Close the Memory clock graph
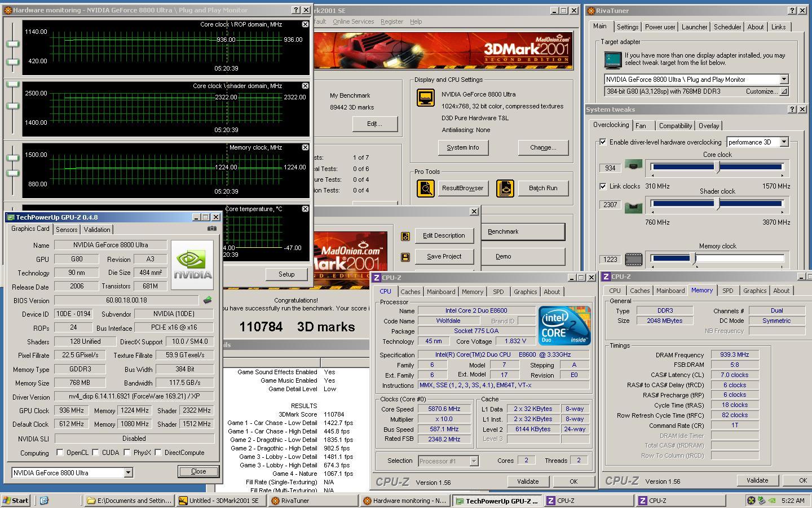 [x=305, y=147]
